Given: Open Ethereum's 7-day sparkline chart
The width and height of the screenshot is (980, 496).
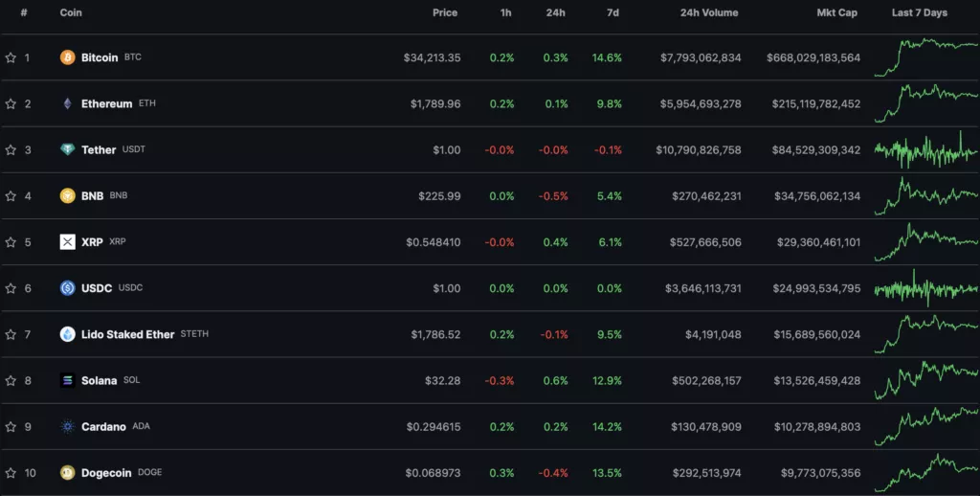Looking at the screenshot, I should click(926, 103).
